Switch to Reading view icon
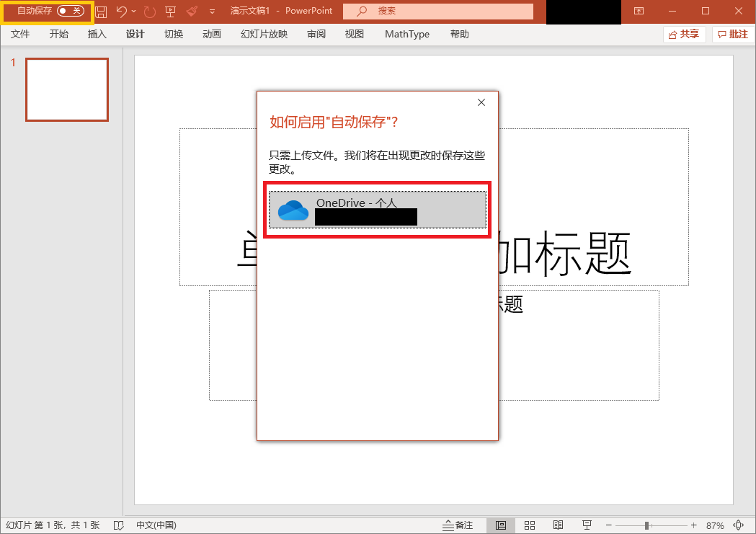 click(x=559, y=525)
